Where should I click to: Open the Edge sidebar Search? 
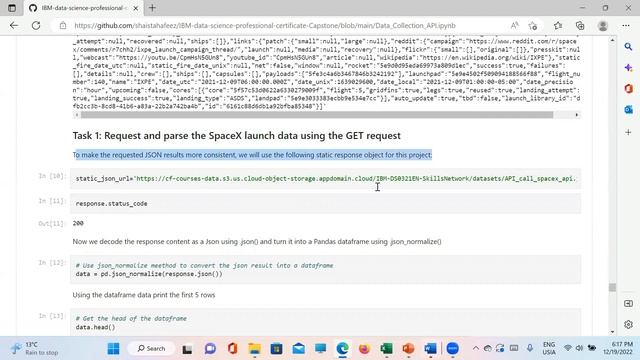pos(628,47)
